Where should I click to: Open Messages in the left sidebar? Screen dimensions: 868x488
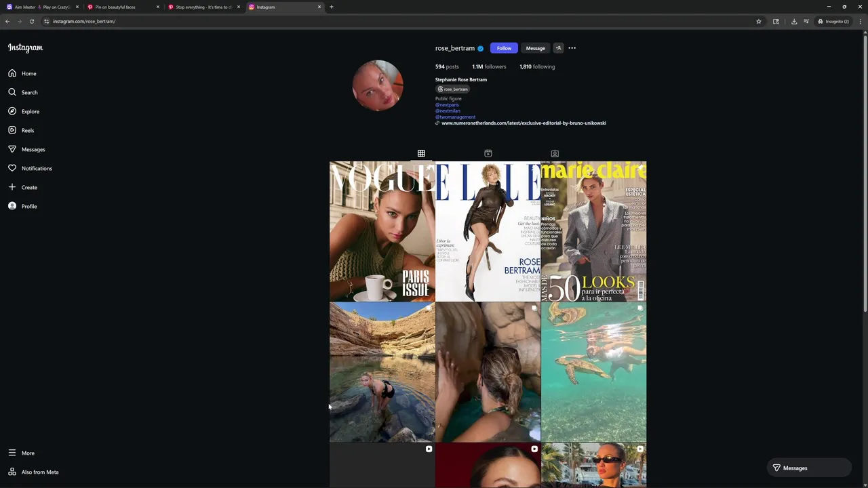click(x=26, y=149)
